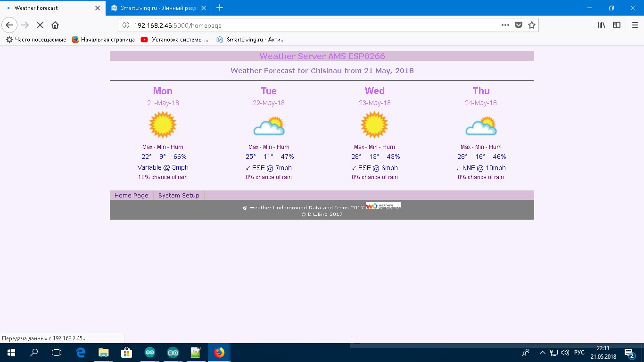Click the Weather Underground logo
Screen dimensions: 644x362
coord(383,206)
